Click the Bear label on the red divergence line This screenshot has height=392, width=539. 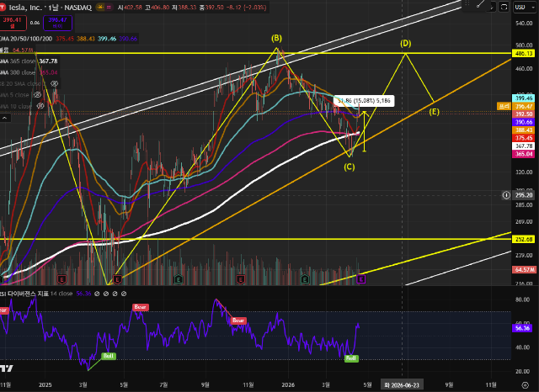click(x=238, y=320)
